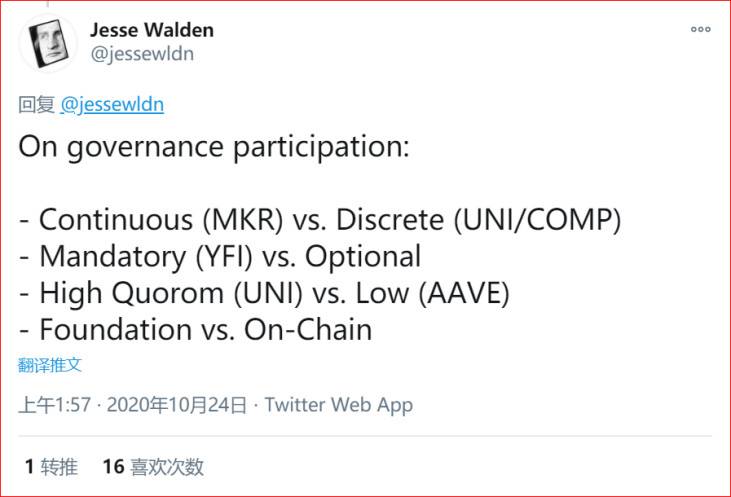Open the 上午1:57 timestamp link

55,405
